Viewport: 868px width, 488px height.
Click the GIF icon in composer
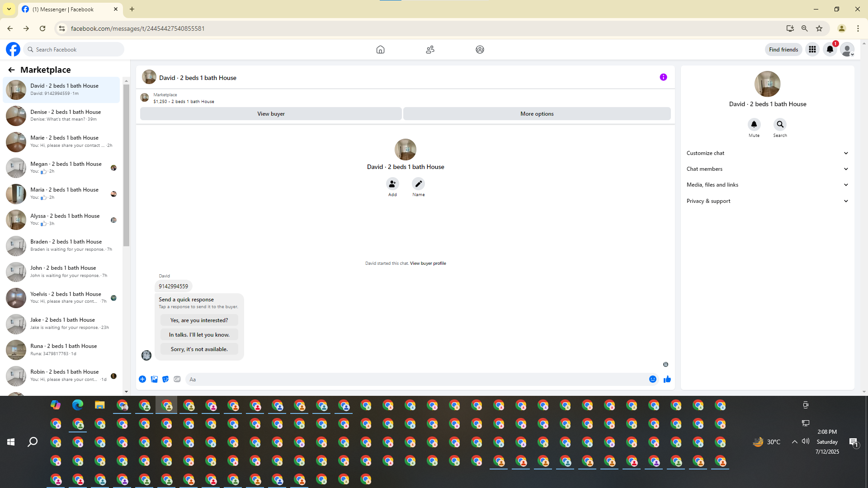coord(177,380)
